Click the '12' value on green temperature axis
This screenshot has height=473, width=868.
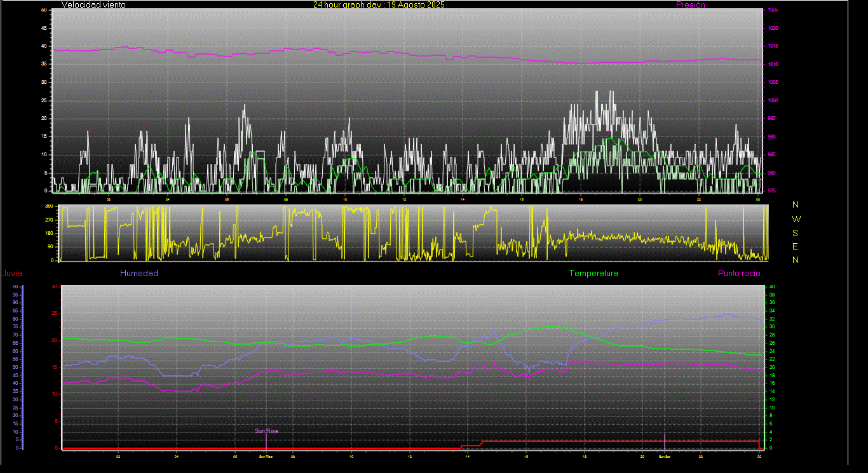click(x=772, y=399)
